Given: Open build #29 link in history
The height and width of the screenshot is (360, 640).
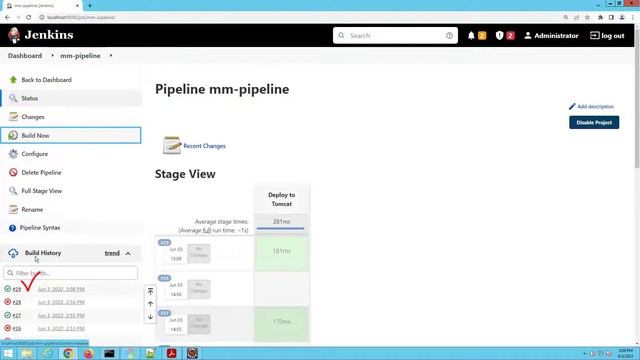Looking at the screenshot, I should coord(16,289).
